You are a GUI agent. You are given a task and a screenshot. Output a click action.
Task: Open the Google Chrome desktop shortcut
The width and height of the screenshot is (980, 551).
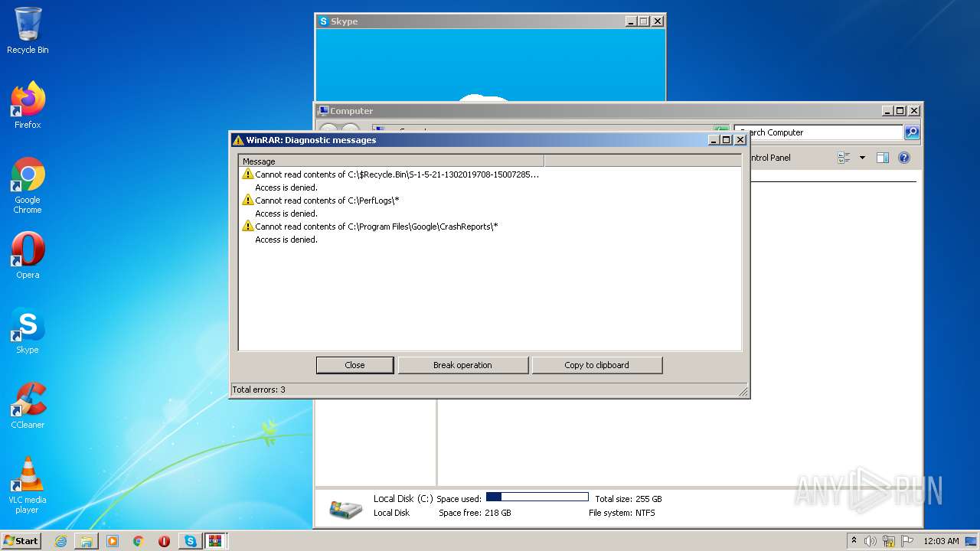point(28,185)
